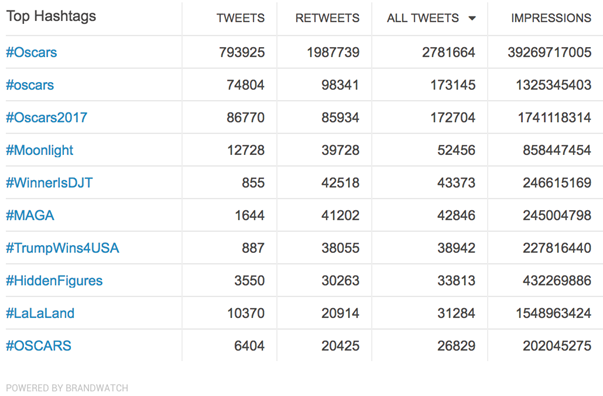
Task: Select the Top Hashtags heading
Action: 51,17
